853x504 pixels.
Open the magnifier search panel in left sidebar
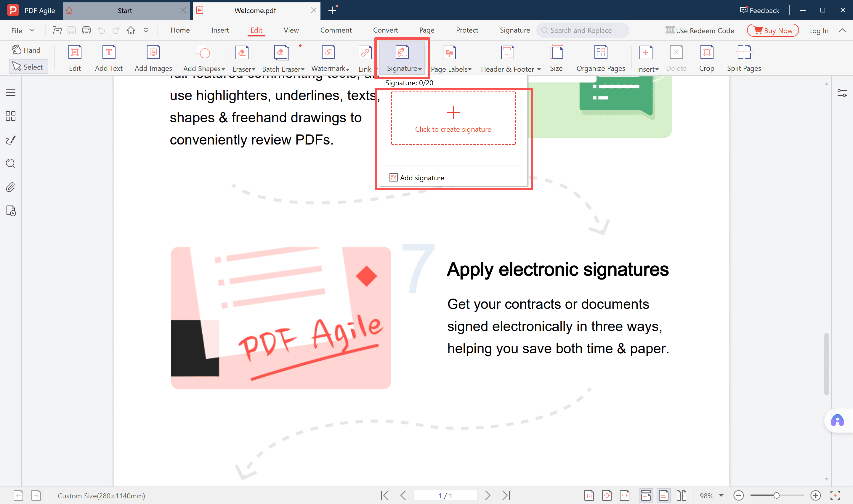(x=11, y=163)
